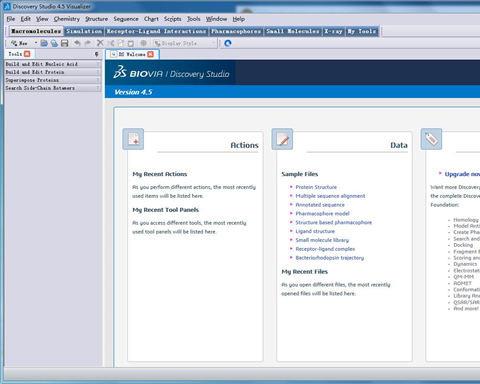Click the Undo arrow icon
This screenshot has height=384, width=480.
[77, 43]
